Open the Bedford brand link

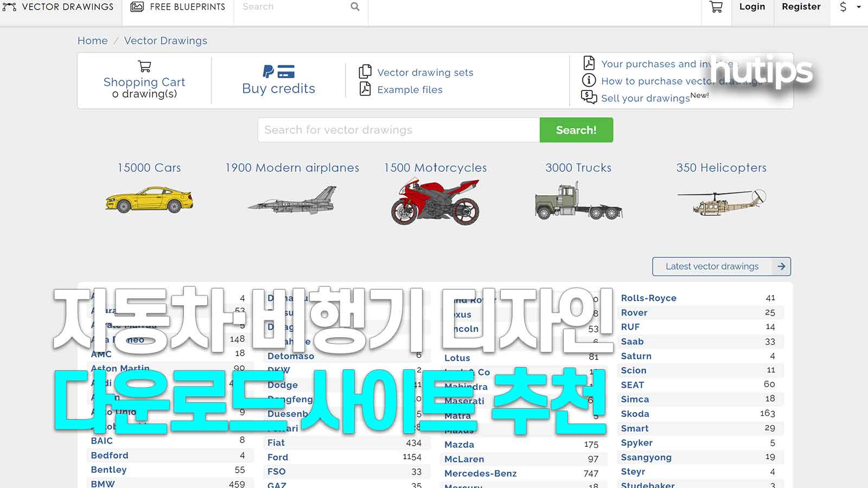point(110,455)
